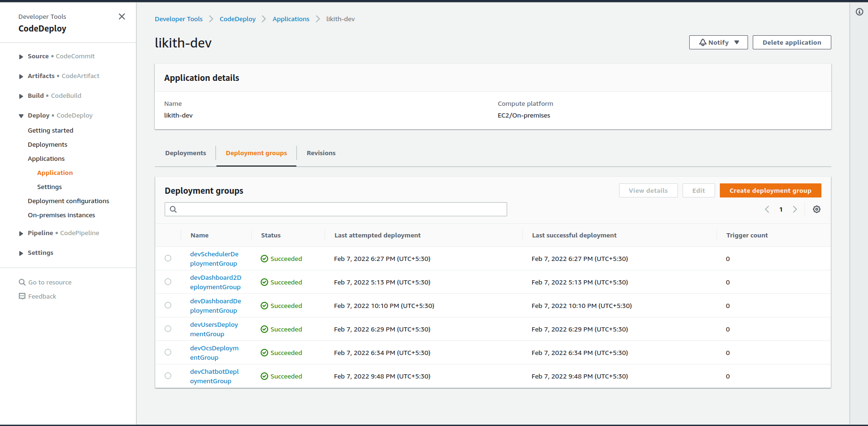Click the Succeeded status check icon for devOcsDeploymentGroup
The height and width of the screenshot is (426, 868).
pyautogui.click(x=264, y=352)
